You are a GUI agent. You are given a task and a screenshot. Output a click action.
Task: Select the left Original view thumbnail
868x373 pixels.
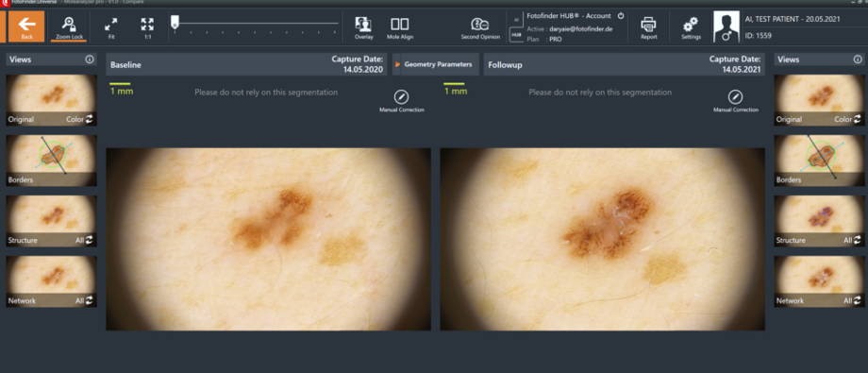pyautogui.click(x=52, y=100)
